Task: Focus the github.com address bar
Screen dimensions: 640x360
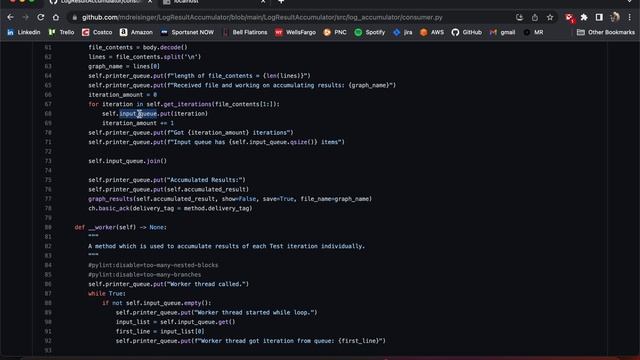Action: point(262,18)
